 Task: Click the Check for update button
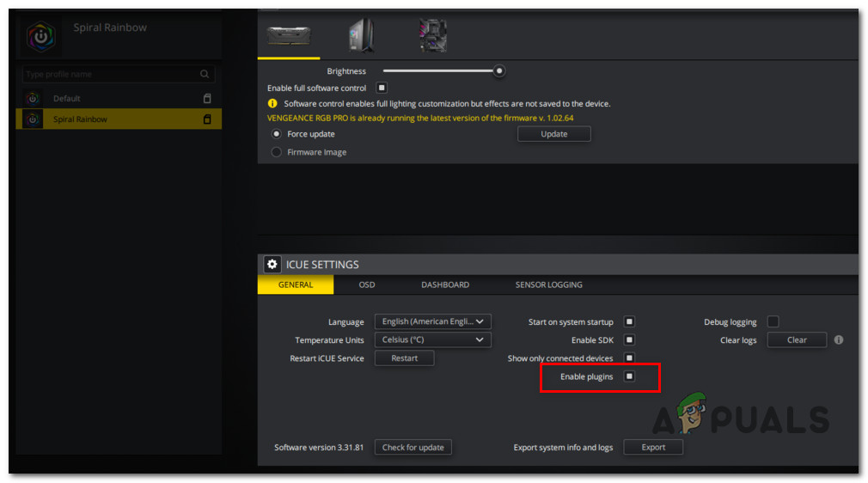413,448
